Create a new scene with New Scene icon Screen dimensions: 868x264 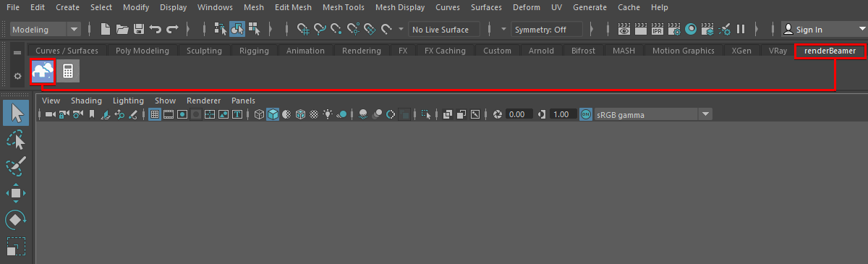(x=106, y=30)
